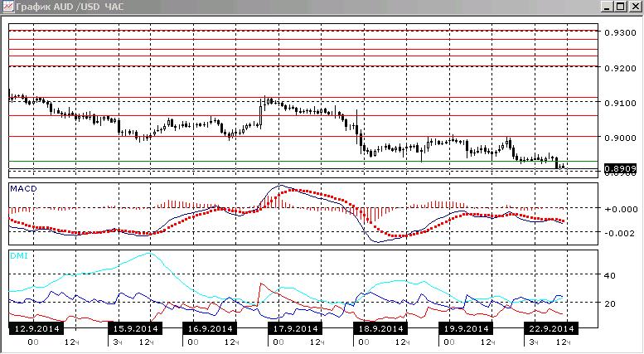Select the 19.9.2014 date marker

[466, 328]
